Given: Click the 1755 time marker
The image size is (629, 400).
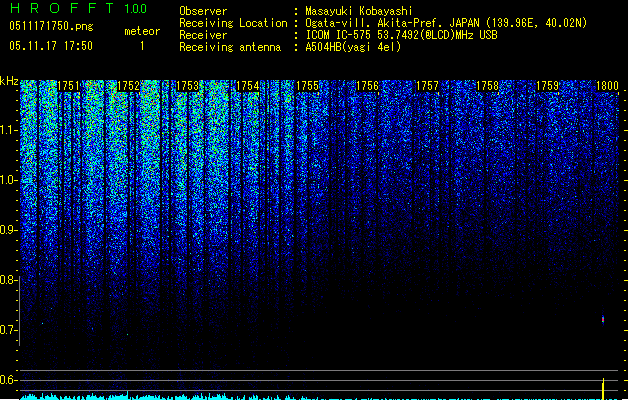Looking at the screenshot, I should (x=307, y=86).
